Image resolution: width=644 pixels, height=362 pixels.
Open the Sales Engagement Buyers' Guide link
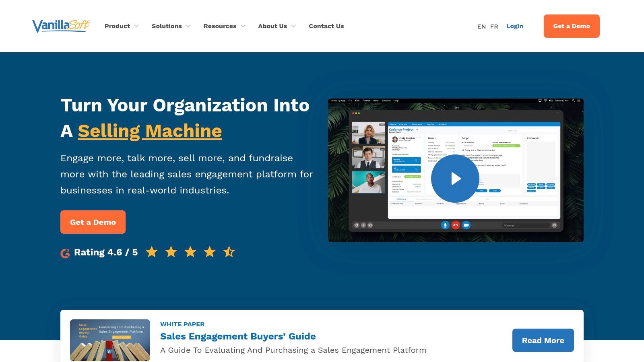(x=238, y=336)
